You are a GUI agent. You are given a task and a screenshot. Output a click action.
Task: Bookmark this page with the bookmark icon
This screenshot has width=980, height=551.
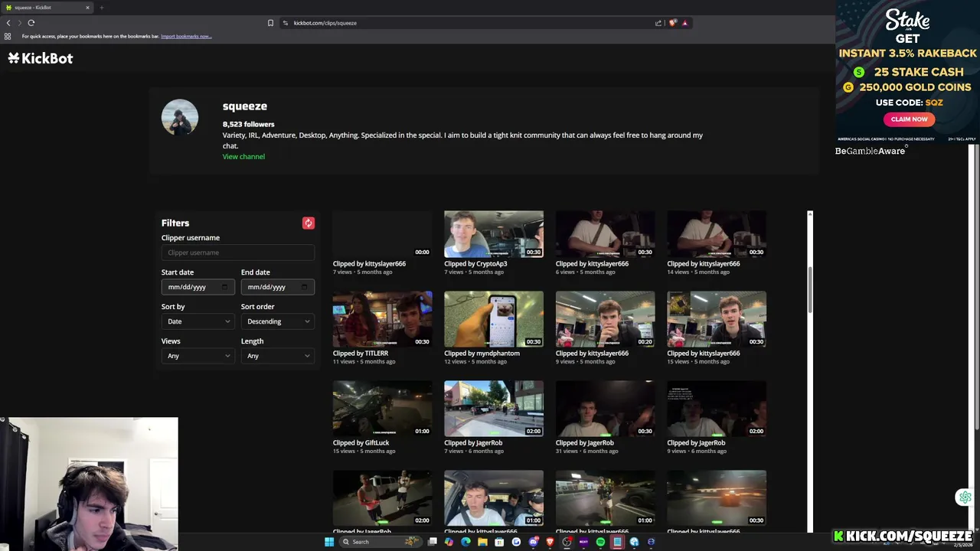270,23
